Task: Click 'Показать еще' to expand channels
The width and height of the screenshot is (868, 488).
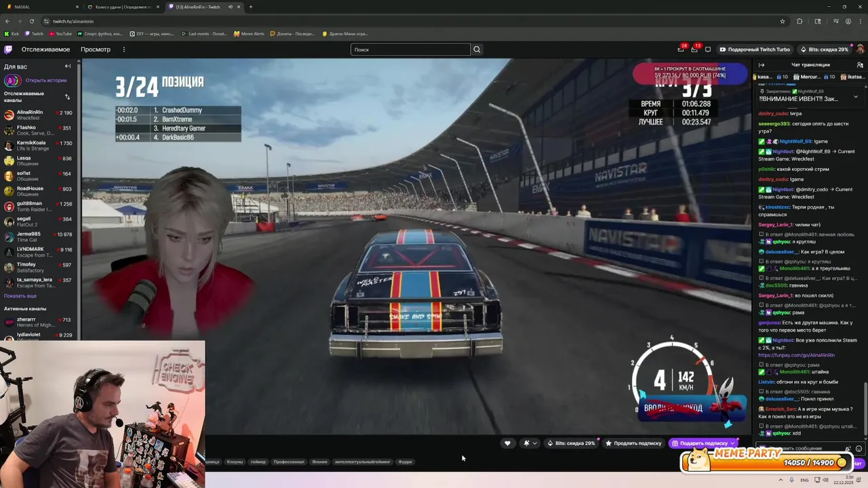Action: click(20, 296)
